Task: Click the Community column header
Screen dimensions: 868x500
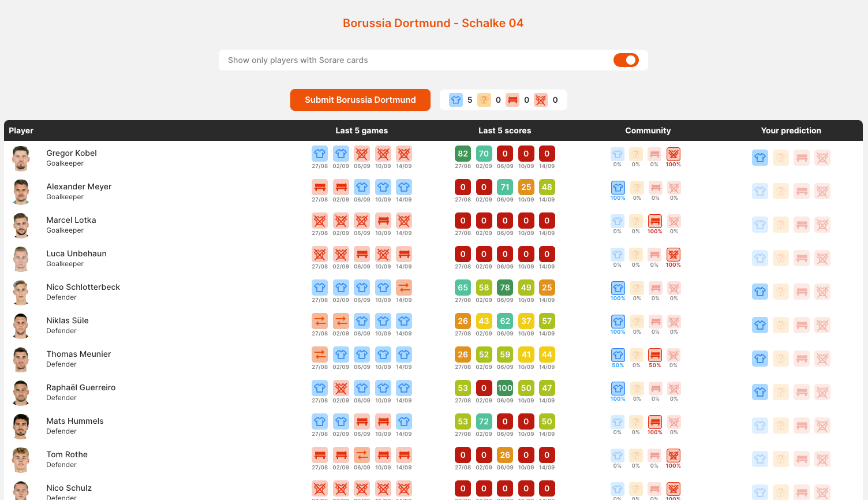Action: (648, 130)
